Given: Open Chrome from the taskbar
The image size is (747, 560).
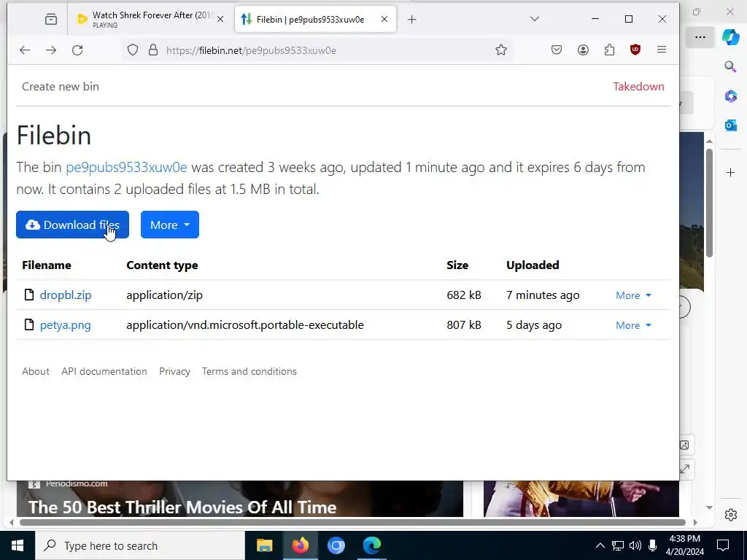Looking at the screenshot, I should [336, 545].
